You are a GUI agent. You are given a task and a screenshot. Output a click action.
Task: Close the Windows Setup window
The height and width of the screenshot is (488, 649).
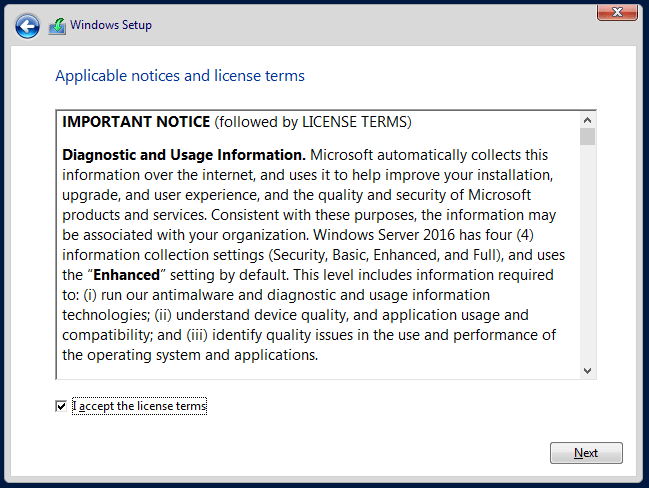pyautogui.click(x=617, y=12)
